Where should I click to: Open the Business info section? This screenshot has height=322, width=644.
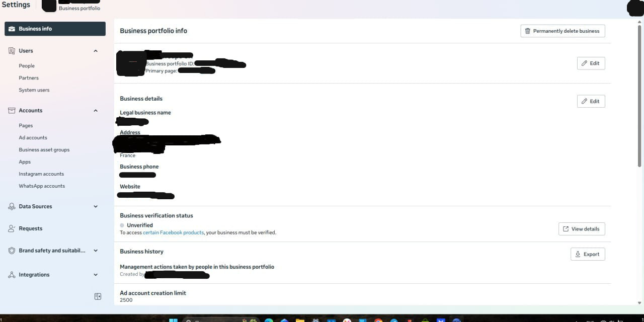coord(55,29)
